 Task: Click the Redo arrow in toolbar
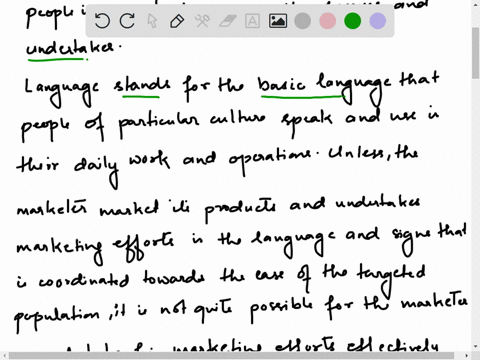tap(127, 21)
